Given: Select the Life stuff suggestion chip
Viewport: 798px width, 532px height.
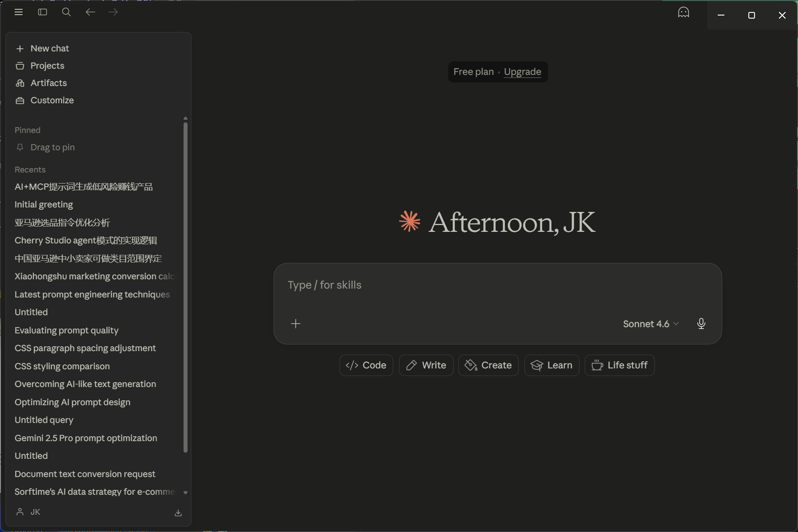Looking at the screenshot, I should [x=619, y=365].
